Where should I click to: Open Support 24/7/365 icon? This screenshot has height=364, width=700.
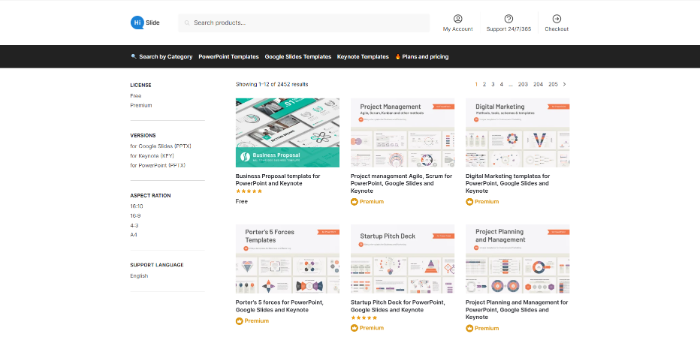click(x=508, y=19)
